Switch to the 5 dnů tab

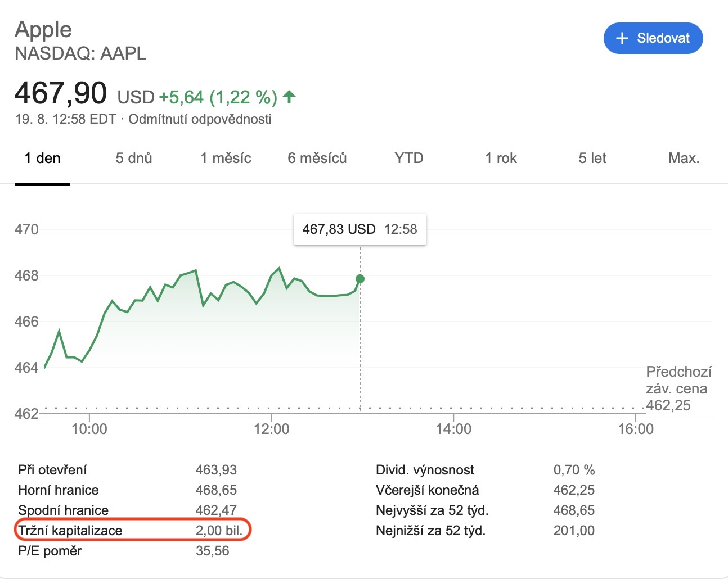point(134,159)
